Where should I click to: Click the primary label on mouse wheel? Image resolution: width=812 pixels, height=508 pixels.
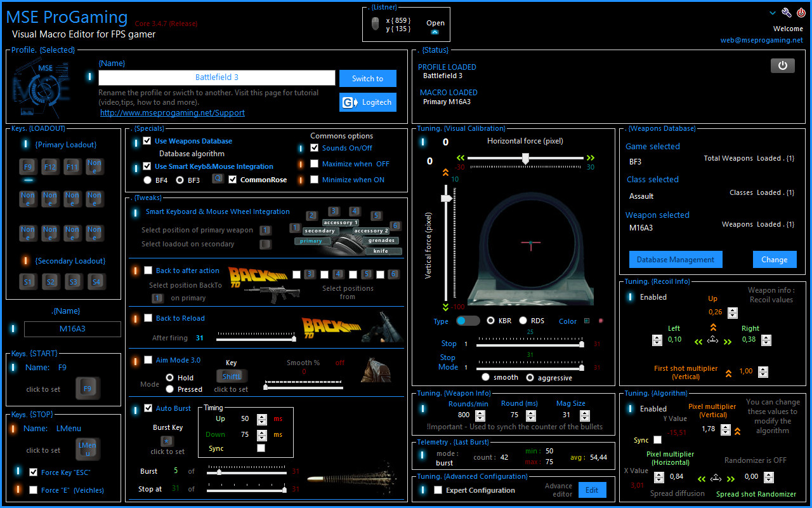pyautogui.click(x=311, y=241)
